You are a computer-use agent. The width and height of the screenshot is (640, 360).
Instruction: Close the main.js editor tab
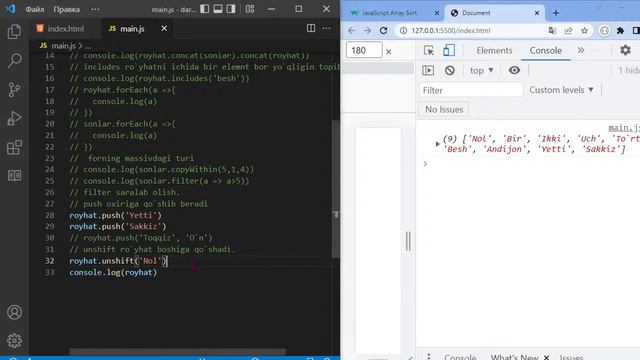(164, 29)
